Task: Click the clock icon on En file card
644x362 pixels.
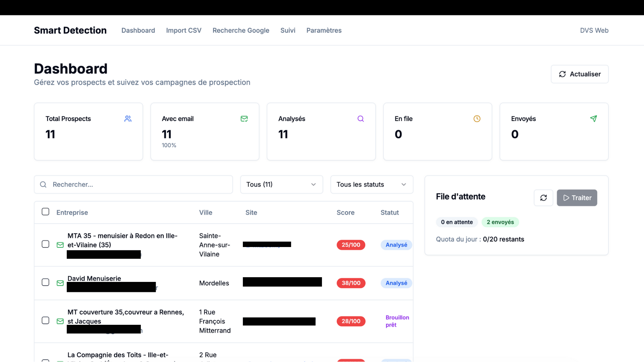Action: tap(477, 119)
